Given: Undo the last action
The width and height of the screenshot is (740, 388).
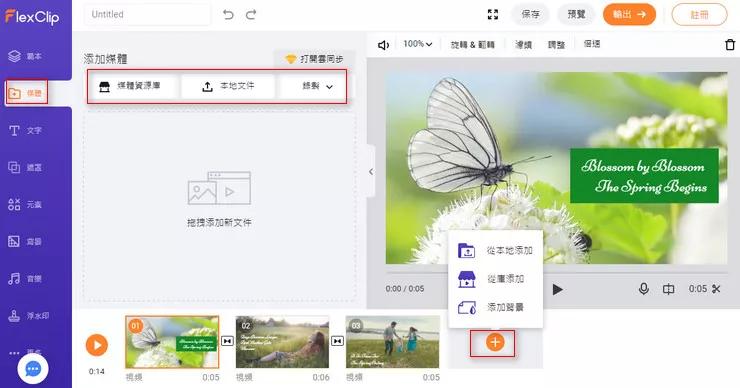Looking at the screenshot, I should click(228, 15).
